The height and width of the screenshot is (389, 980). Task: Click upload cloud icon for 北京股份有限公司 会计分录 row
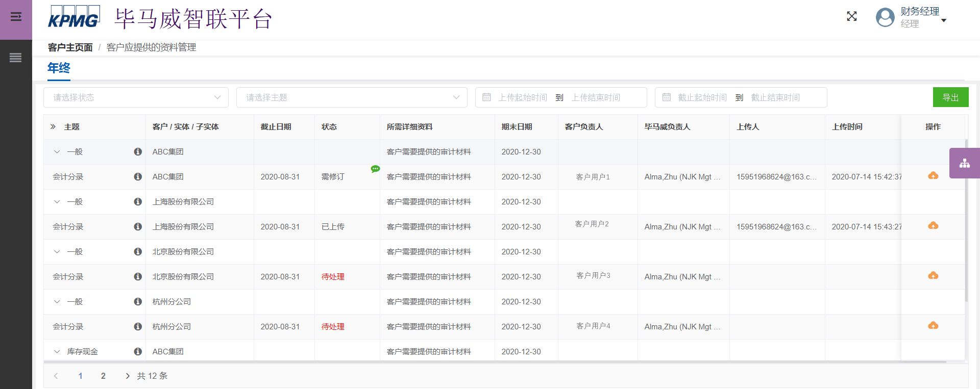pyautogui.click(x=933, y=275)
